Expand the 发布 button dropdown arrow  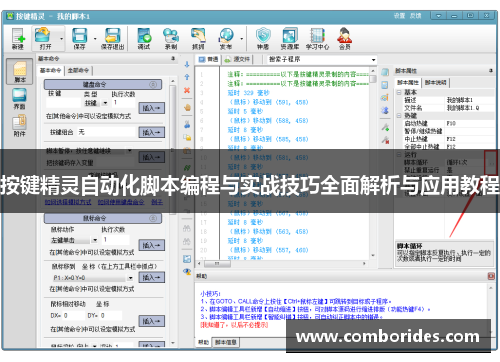pos(241,39)
